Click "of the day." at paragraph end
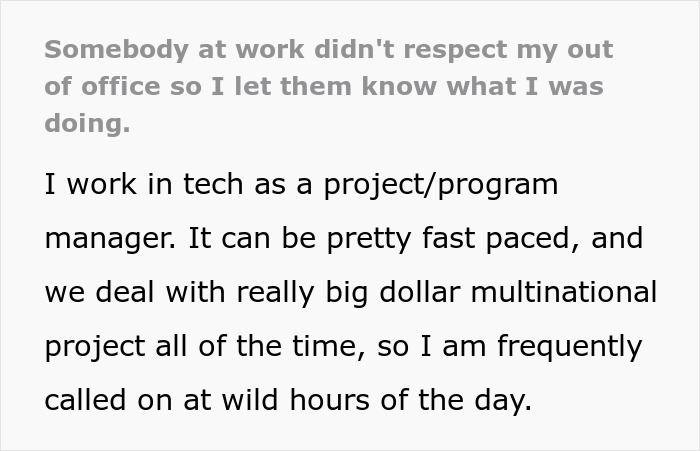Image resolution: width=700 pixels, height=451 pixels. pos(462,400)
